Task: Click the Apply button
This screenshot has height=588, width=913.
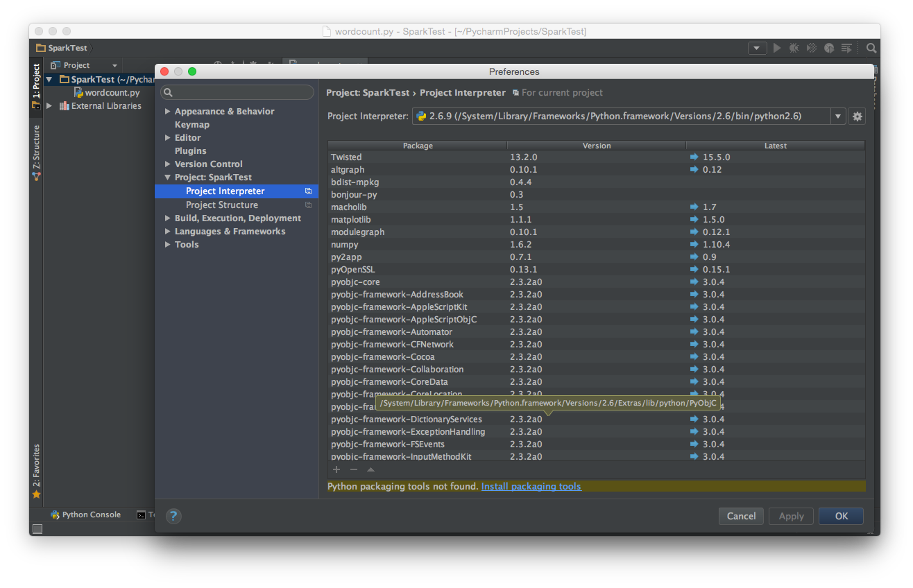Action: [x=791, y=516]
